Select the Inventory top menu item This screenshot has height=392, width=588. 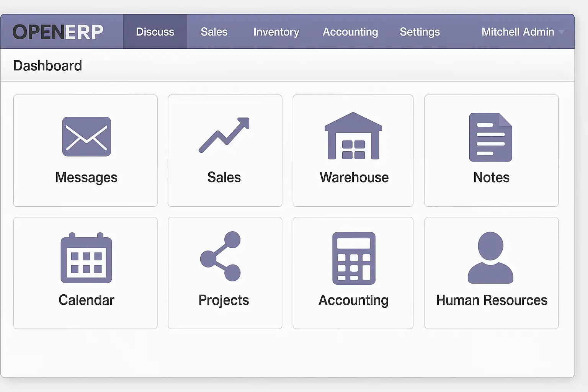tap(276, 32)
